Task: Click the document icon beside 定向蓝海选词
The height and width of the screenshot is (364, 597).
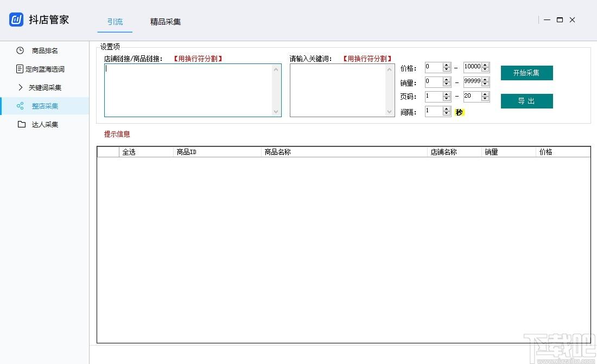Action: click(x=20, y=69)
